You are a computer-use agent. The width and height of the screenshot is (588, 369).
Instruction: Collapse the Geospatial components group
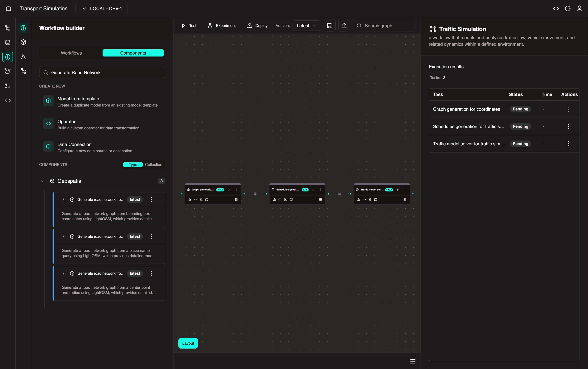(42, 181)
